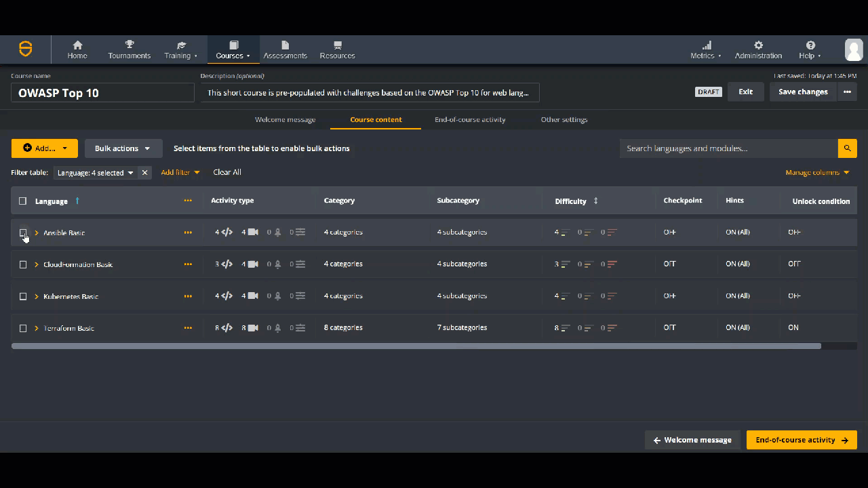Go to Home in the navbar
Viewport: 868px width, 488px height.
point(77,50)
